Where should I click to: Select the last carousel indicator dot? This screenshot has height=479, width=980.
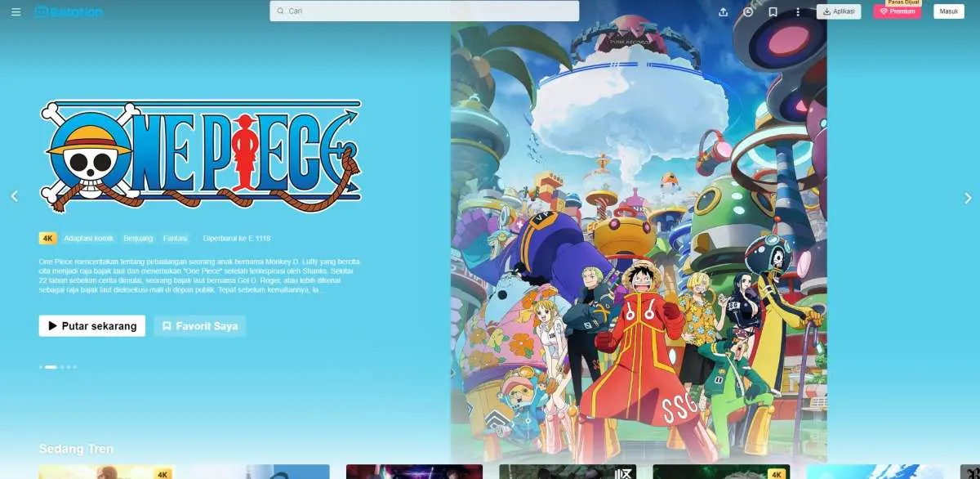pyautogui.click(x=75, y=367)
